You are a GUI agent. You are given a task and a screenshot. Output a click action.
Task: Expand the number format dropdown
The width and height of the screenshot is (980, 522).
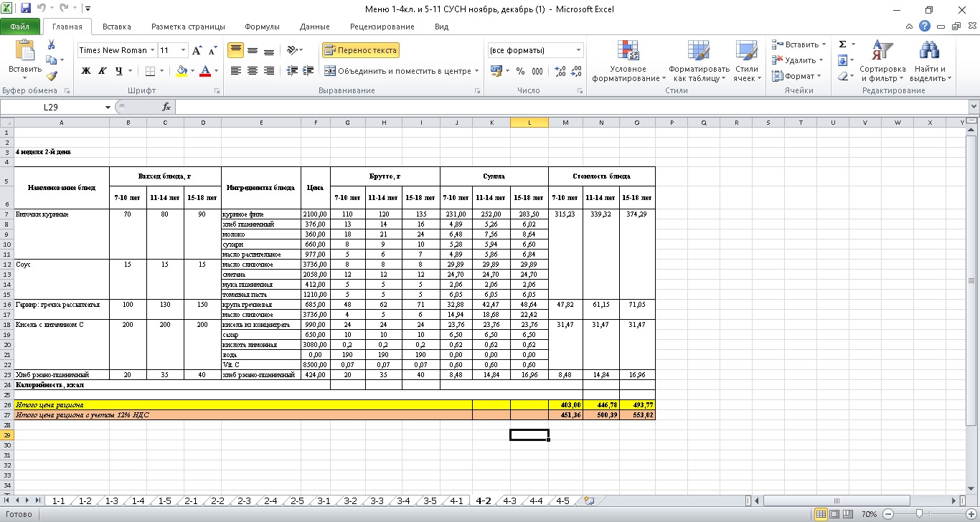[578, 51]
